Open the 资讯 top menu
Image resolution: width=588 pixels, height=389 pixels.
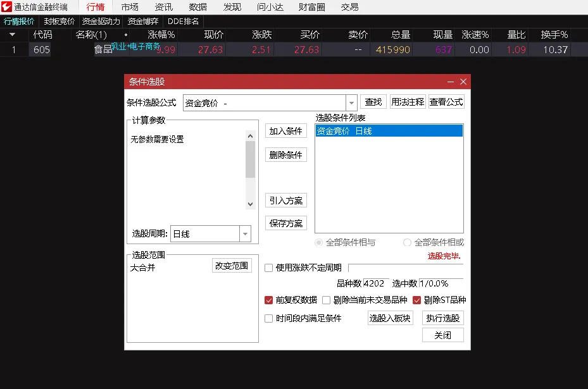(x=163, y=7)
